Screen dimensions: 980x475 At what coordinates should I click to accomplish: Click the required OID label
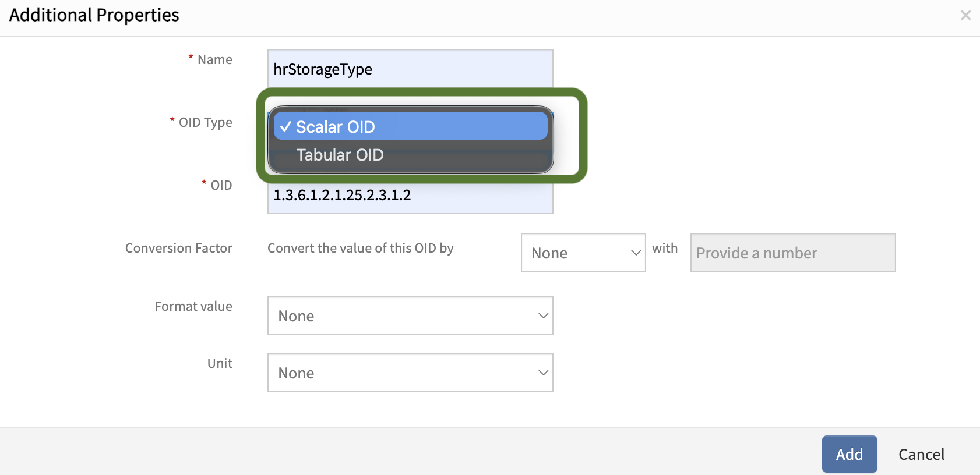point(221,186)
